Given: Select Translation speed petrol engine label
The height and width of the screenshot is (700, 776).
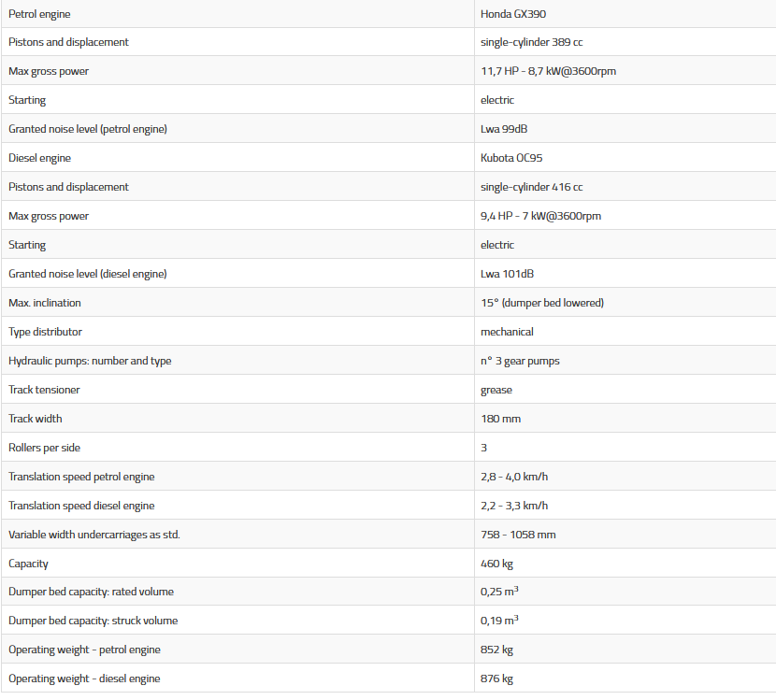Looking at the screenshot, I should click(81, 477).
